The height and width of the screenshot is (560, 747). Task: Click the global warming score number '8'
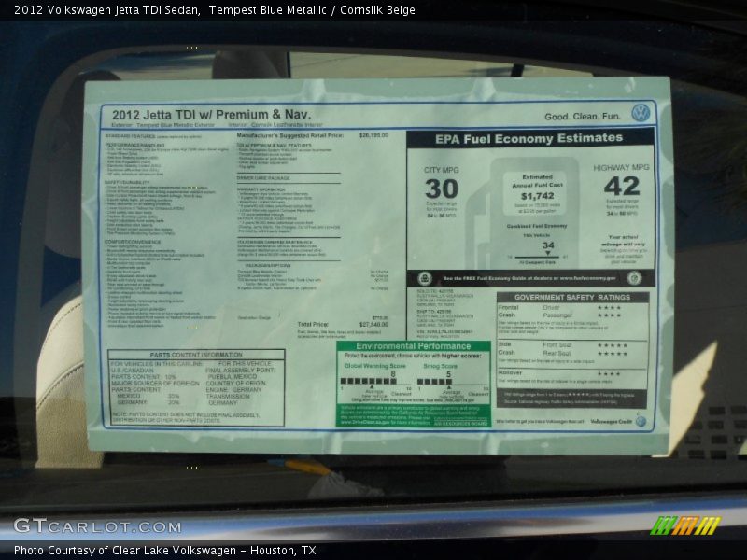(393, 374)
